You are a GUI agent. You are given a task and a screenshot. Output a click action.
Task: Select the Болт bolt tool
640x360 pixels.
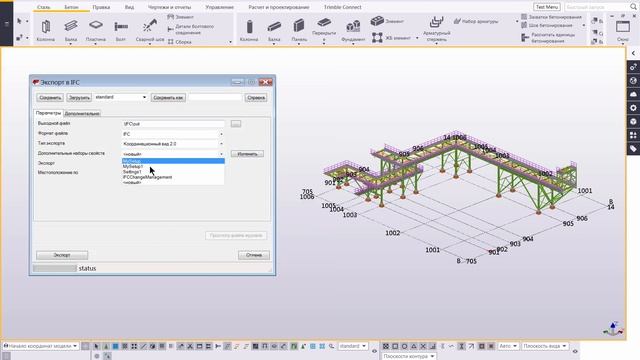click(121, 30)
